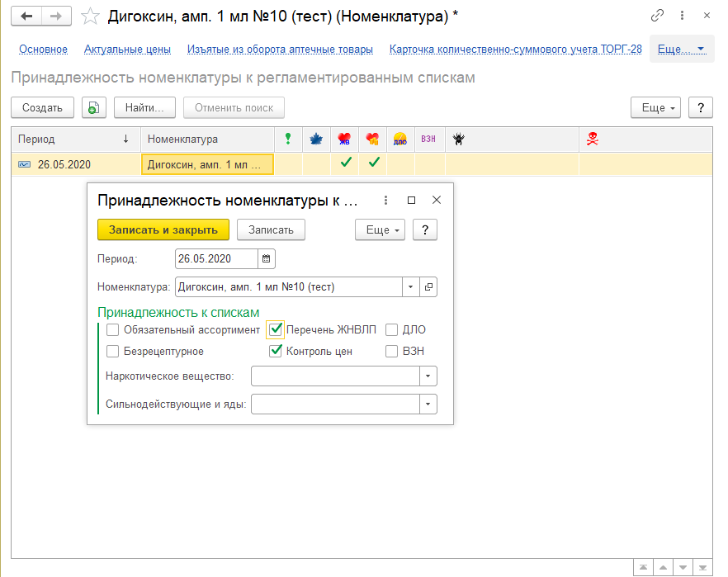Click the green exclamation mark column header

pos(288,139)
